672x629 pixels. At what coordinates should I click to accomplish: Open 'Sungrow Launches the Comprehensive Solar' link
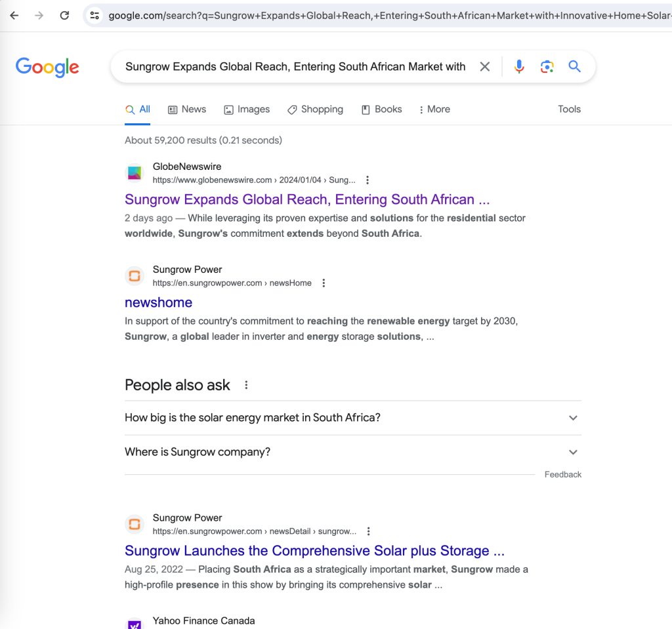pos(314,551)
